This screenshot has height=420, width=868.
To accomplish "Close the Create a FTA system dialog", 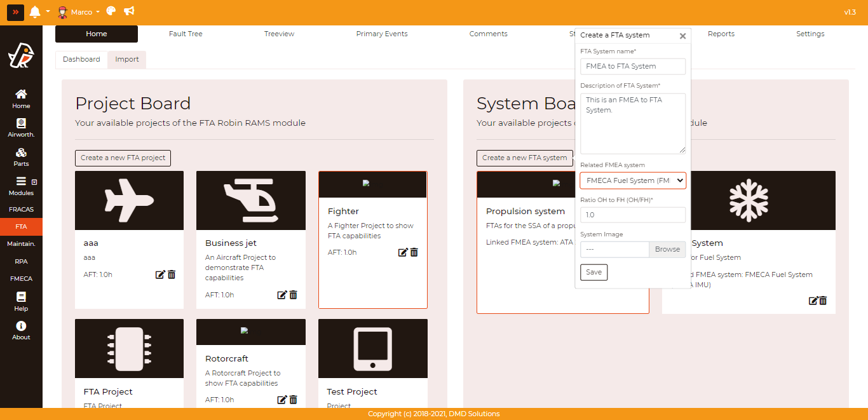I will pyautogui.click(x=682, y=36).
